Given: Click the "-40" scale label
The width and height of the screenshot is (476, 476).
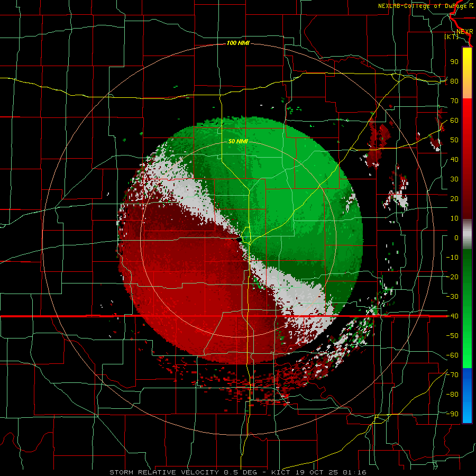Looking at the screenshot, I should pos(452,316).
